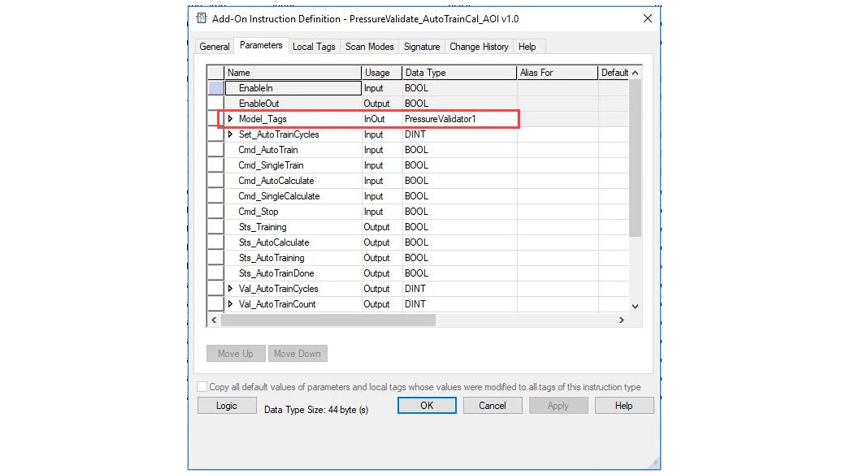Expand the Set_AutoTrainCycles parameter
This screenshot has width=868, height=476.
click(x=230, y=134)
